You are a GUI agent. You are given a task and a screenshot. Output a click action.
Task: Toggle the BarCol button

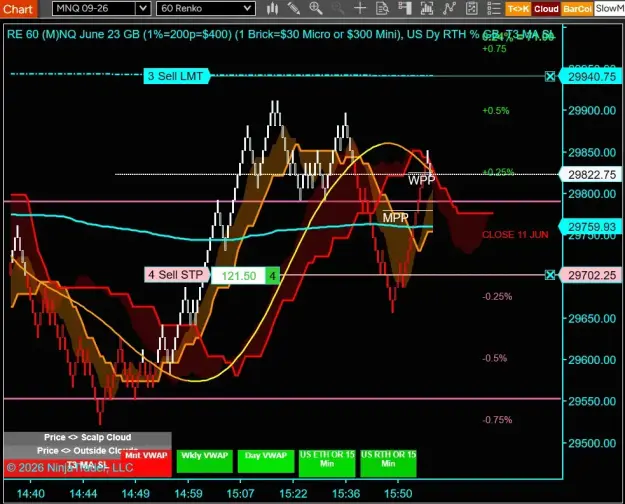tap(577, 9)
